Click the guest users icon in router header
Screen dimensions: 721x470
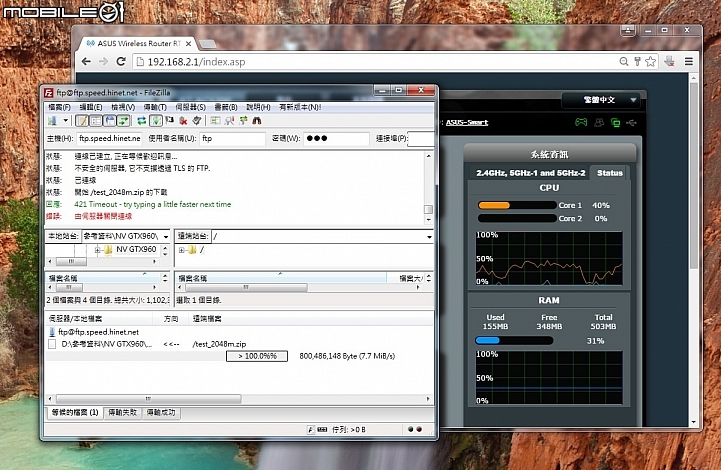point(599,122)
